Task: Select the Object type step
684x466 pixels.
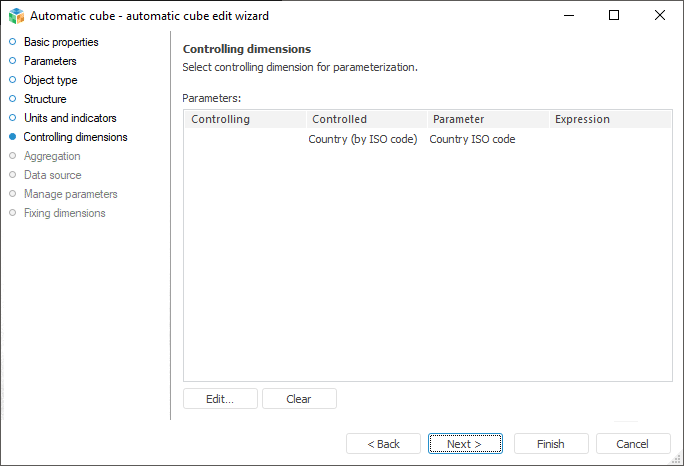Action: click(50, 80)
